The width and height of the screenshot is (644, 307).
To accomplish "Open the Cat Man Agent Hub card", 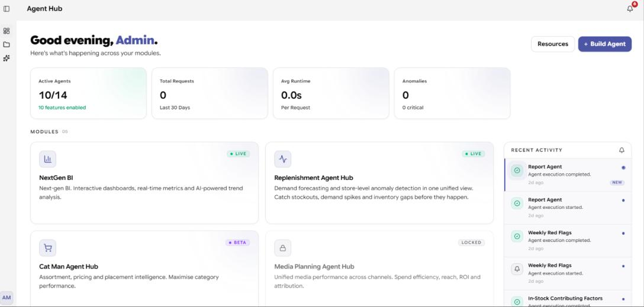I will 144,269.
